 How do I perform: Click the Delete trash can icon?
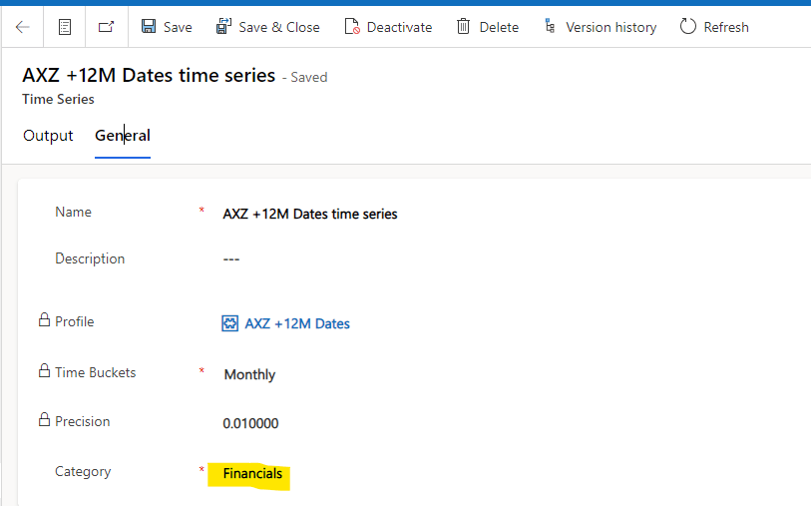click(x=464, y=27)
